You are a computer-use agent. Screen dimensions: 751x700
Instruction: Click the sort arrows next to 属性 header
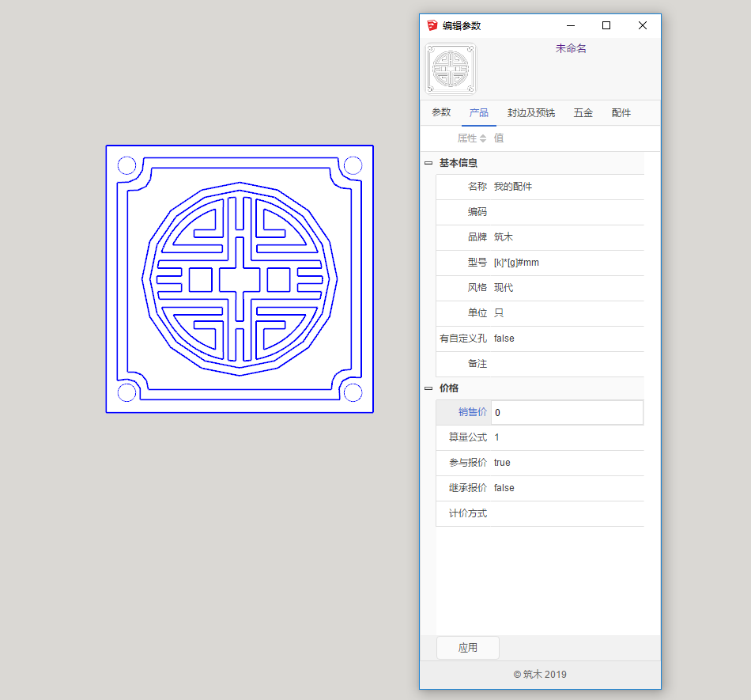pyautogui.click(x=483, y=138)
